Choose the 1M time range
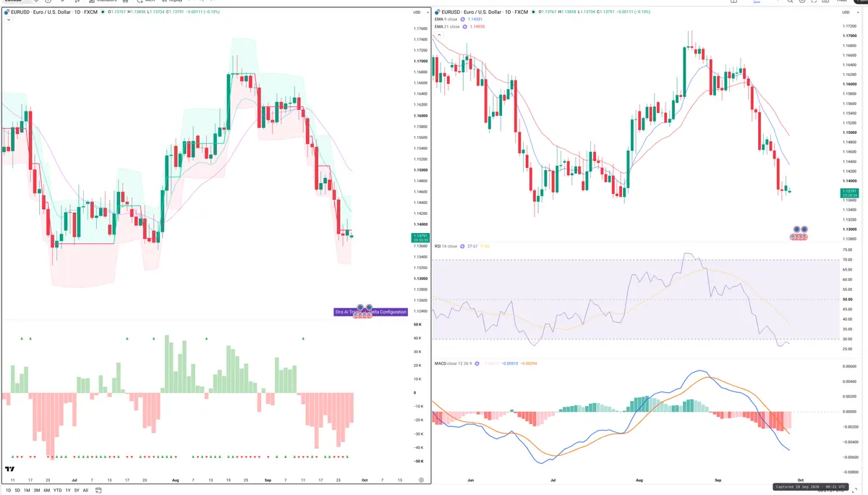 point(27,490)
